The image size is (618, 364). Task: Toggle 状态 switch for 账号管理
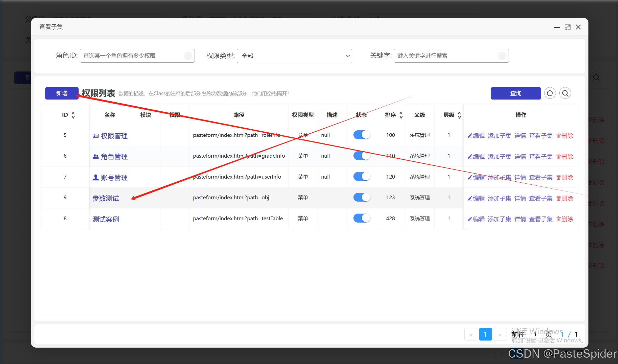[x=362, y=176]
